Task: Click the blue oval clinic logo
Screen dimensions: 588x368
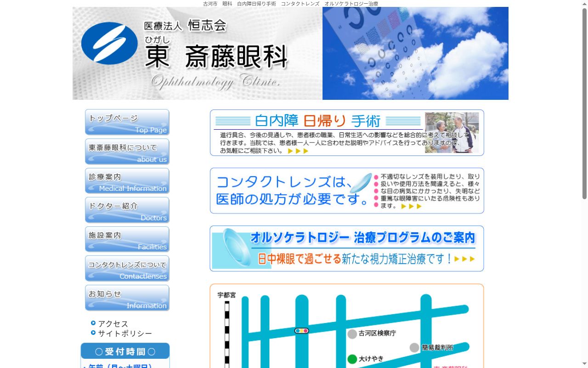Action: [109, 43]
